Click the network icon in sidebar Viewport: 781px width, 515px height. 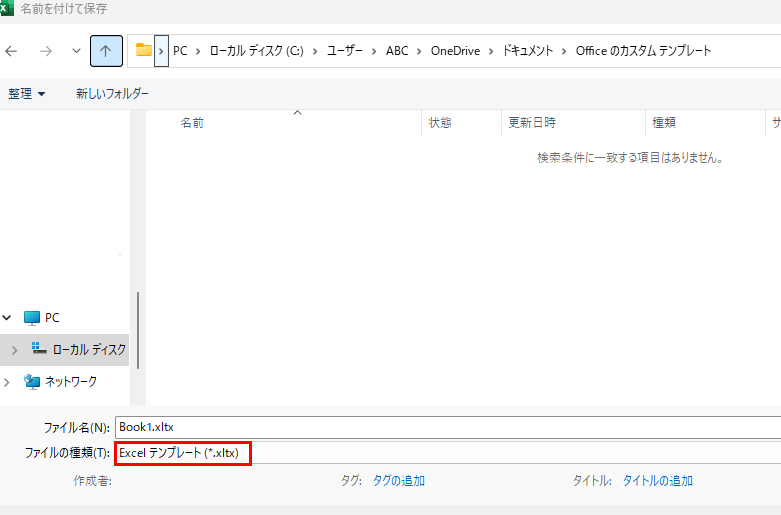[32, 381]
